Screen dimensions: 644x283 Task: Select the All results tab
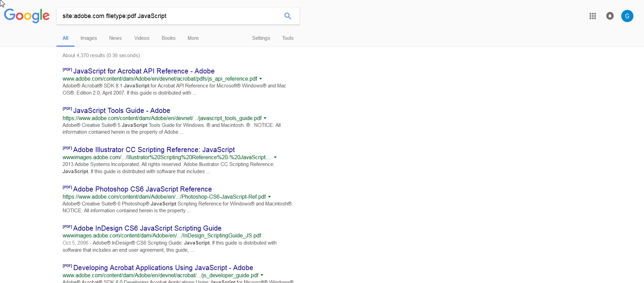[x=65, y=38]
